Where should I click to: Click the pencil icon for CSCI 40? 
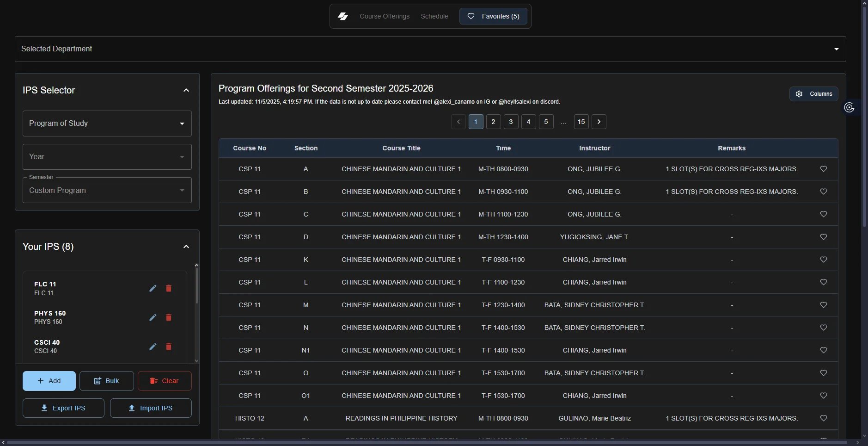[x=153, y=347]
